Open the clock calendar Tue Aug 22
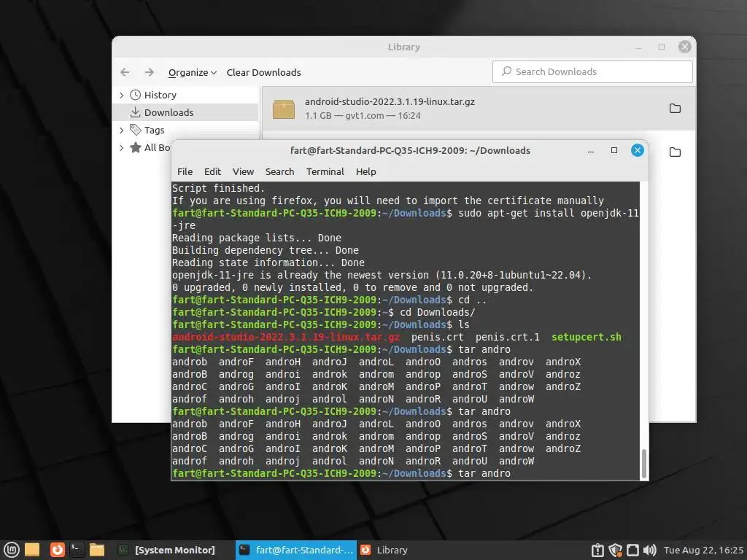Image resolution: width=747 pixels, height=560 pixels. pos(703,551)
